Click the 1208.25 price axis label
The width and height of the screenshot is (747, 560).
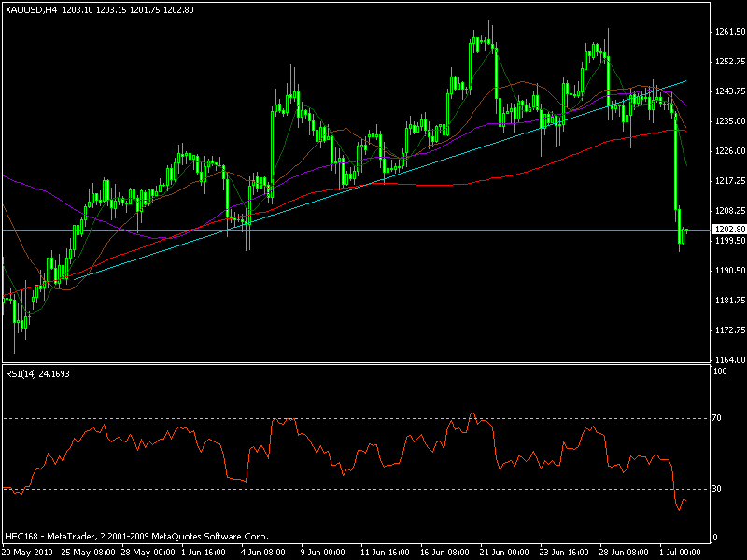coord(730,211)
